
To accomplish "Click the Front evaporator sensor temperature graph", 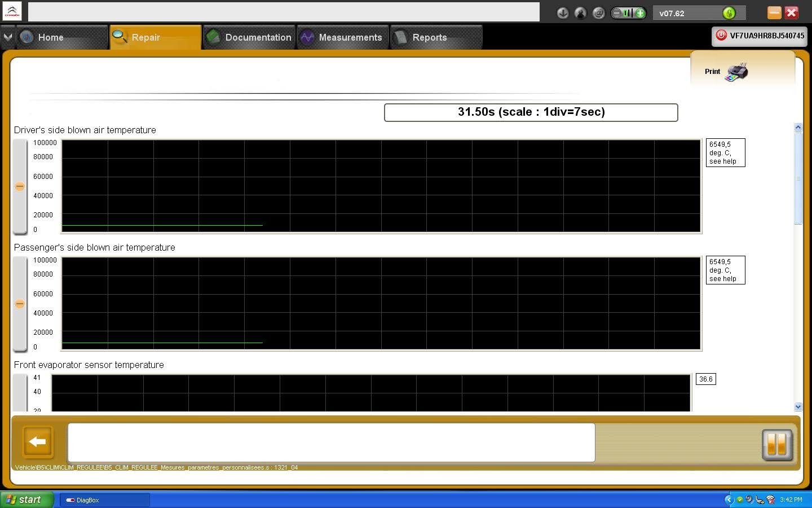I will tap(371, 393).
